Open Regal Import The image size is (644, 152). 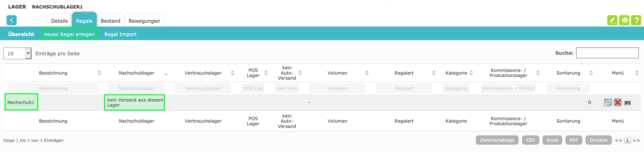click(120, 34)
